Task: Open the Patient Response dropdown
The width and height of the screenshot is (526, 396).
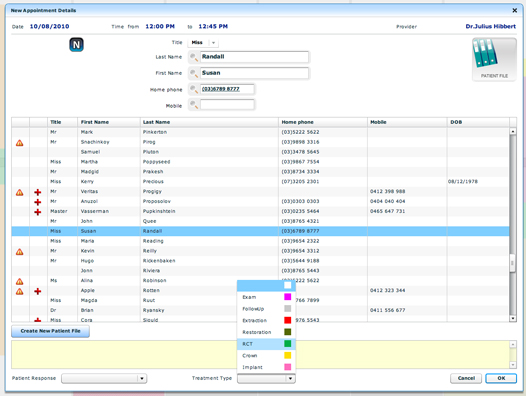Action: [x=104, y=379]
